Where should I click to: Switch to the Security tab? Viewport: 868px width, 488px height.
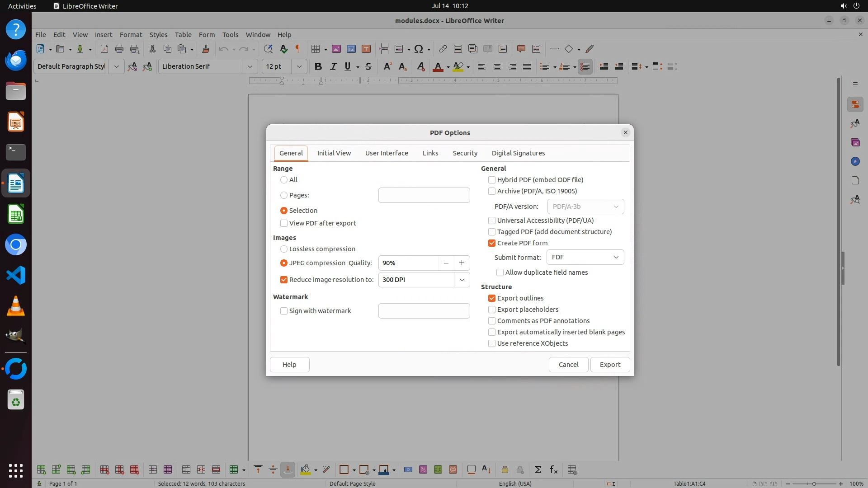(x=465, y=153)
